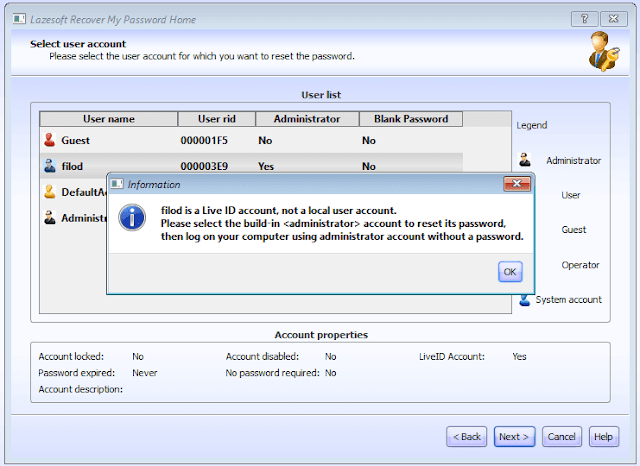Click the 'Select user account' heading
640x466 pixels.
click(x=78, y=44)
